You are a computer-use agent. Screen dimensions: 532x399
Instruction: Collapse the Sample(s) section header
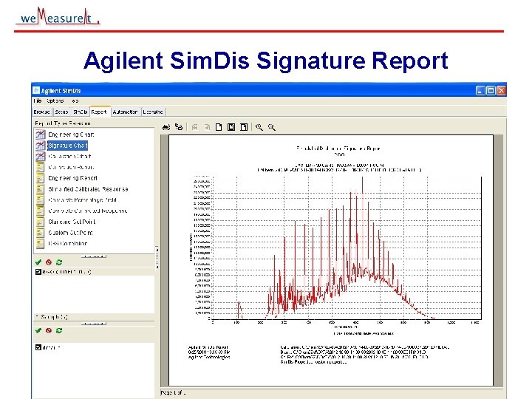[x=52, y=316]
